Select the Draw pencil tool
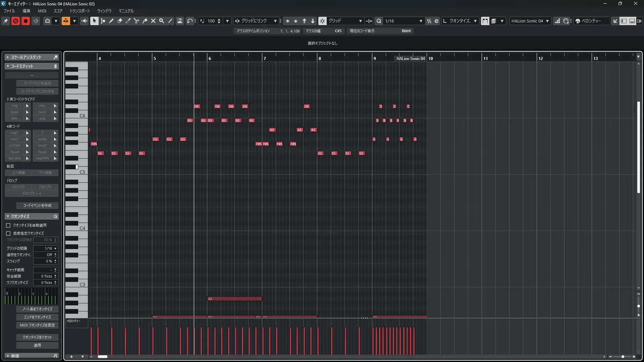The width and height of the screenshot is (644, 362). 111,21
